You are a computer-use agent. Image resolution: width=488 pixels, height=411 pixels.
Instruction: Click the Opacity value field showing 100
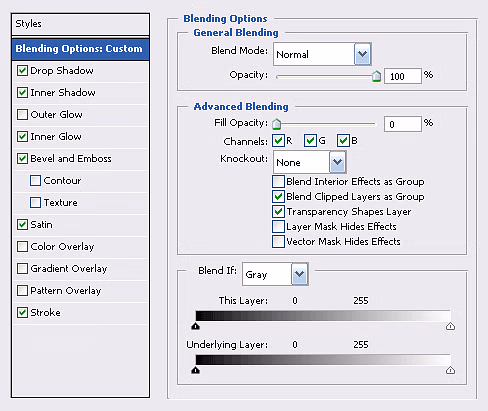pos(403,76)
